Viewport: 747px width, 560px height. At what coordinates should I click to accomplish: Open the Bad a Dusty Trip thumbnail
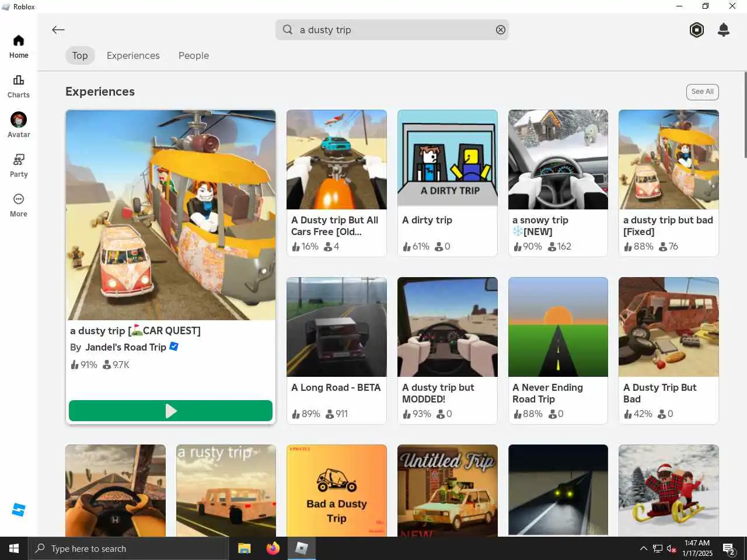pyautogui.click(x=337, y=491)
